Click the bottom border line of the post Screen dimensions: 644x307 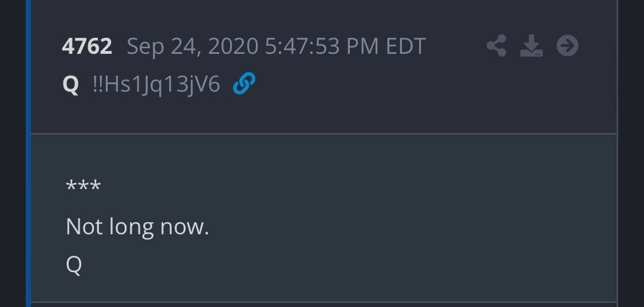tap(323, 302)
